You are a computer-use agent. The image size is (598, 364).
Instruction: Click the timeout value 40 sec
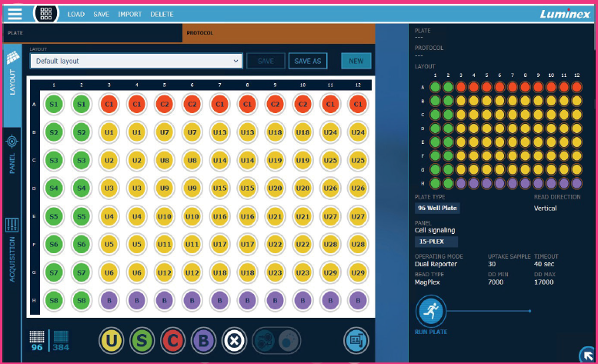click(x=544, y=264)
